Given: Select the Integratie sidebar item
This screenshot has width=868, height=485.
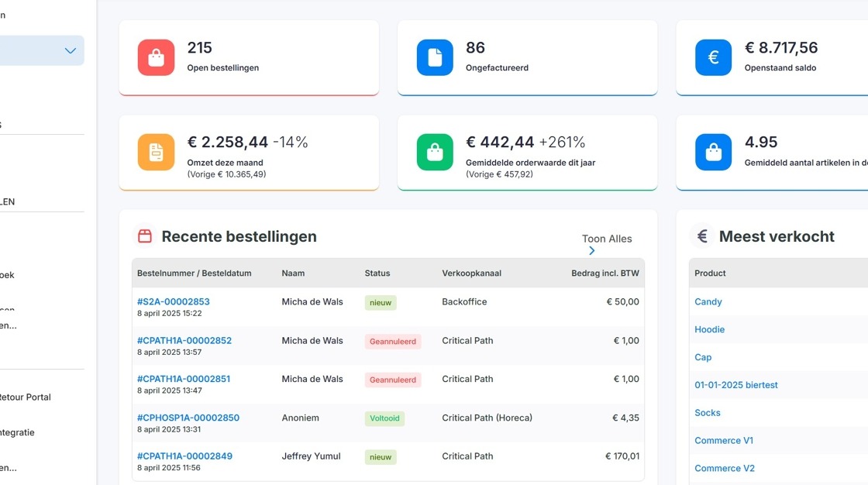Looking at the screenshot, I should coord(17,432).
